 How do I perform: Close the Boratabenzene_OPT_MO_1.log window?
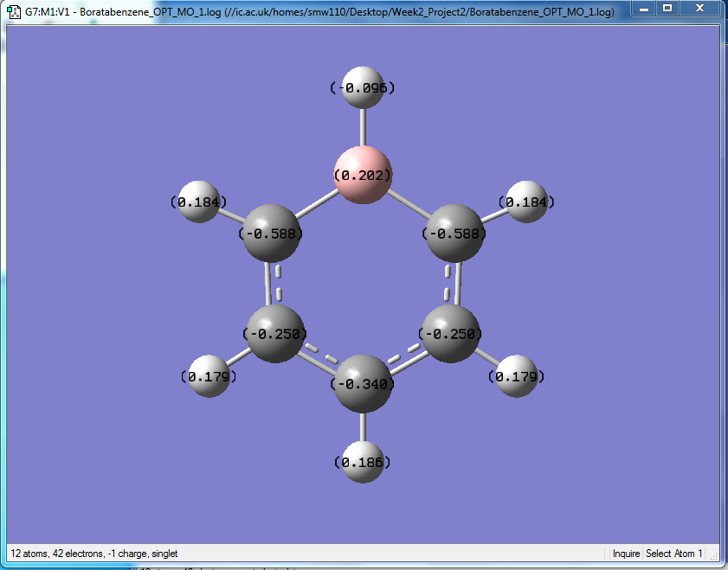[x=699, y=9]
